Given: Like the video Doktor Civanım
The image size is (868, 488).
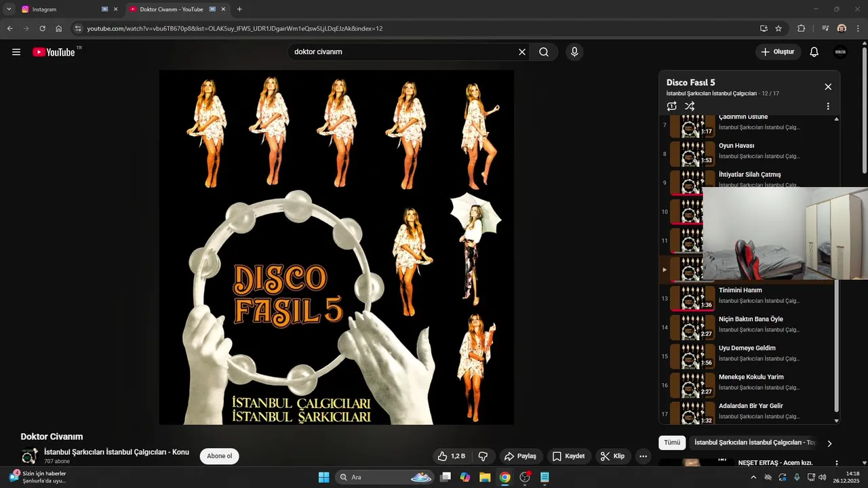Looking at the screenshot, I should click(x=452, y=456).
